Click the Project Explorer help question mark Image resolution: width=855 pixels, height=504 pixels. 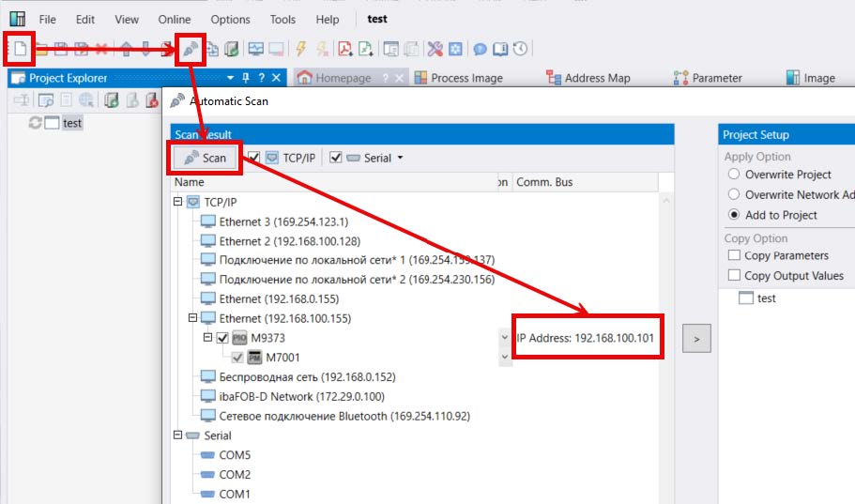tap(261, 78)
